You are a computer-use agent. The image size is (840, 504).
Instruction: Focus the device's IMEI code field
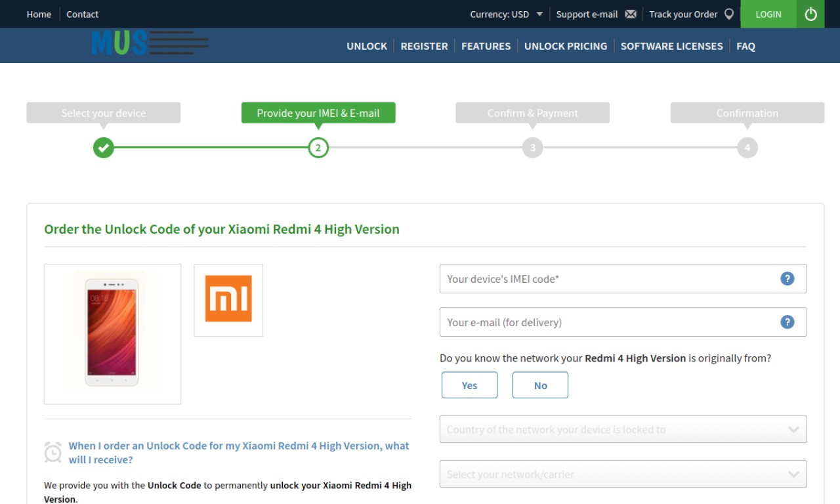coord(623,279)
